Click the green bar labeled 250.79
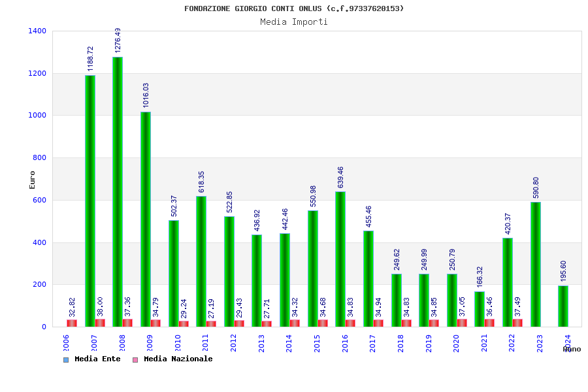The height and width of the screenshot is (392, 588). pos(452,300)
